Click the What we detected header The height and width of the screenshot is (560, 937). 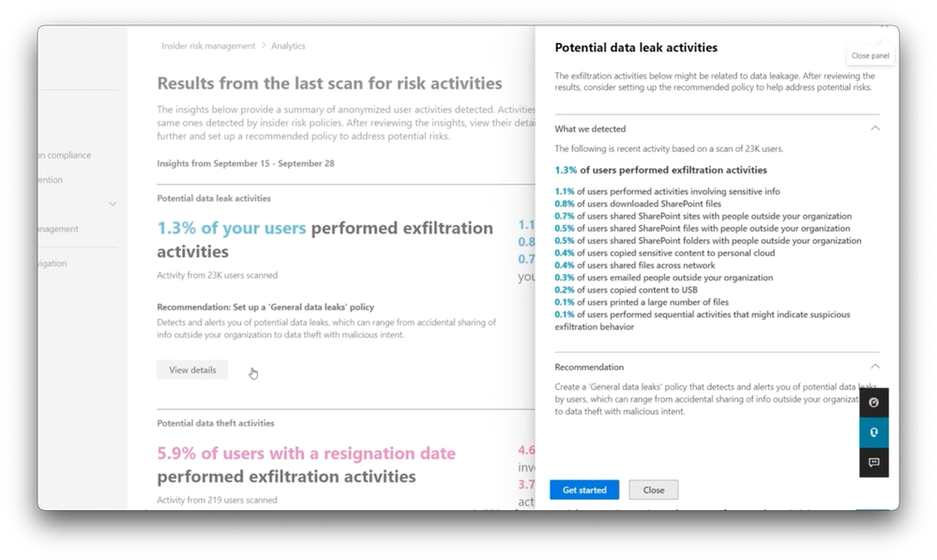click(x=590, y=129)
